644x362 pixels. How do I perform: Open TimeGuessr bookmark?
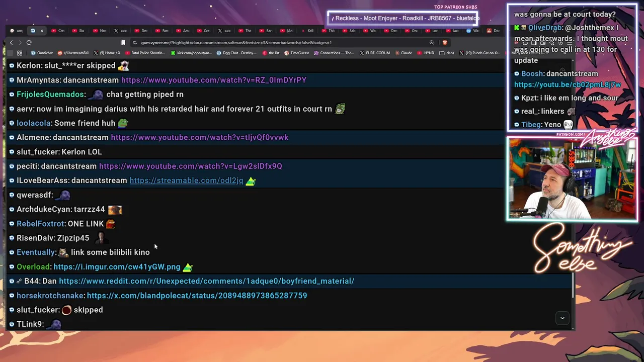tap(297, 53)
